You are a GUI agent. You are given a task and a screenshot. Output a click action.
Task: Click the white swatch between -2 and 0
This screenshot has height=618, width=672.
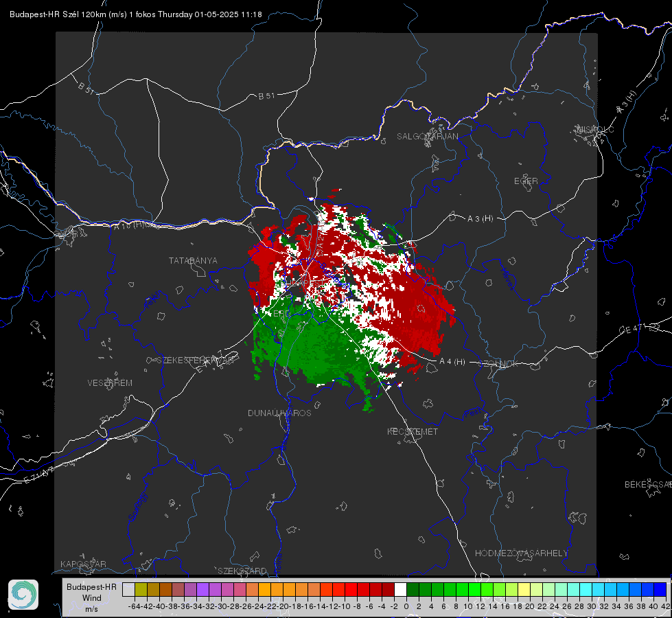pos(400,589)
